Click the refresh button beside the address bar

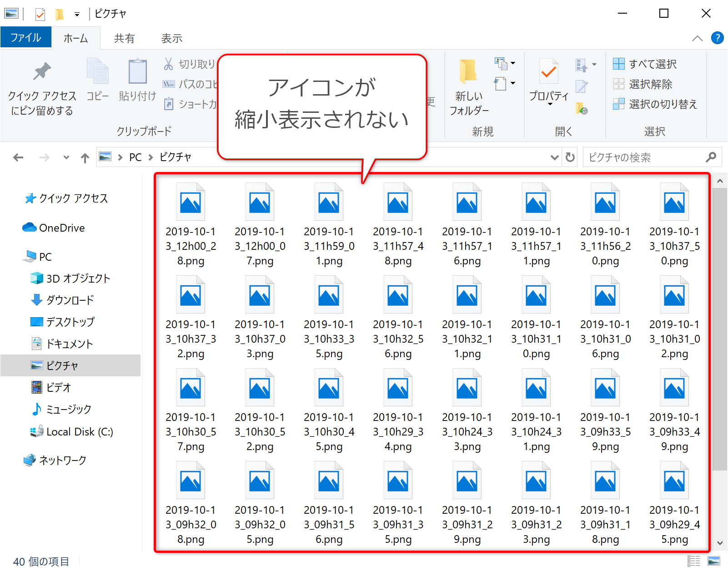pos(570,157)
